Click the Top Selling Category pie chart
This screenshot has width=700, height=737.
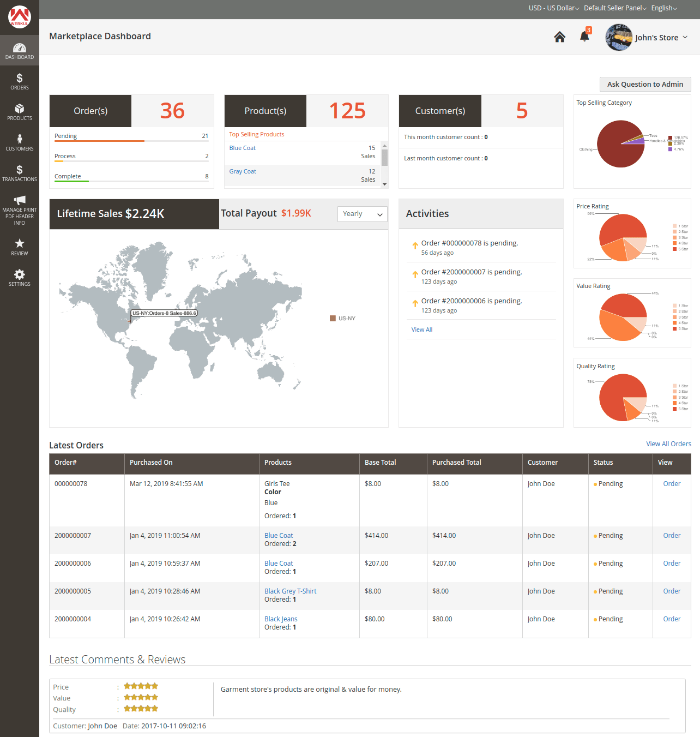[x=621, y=144]
